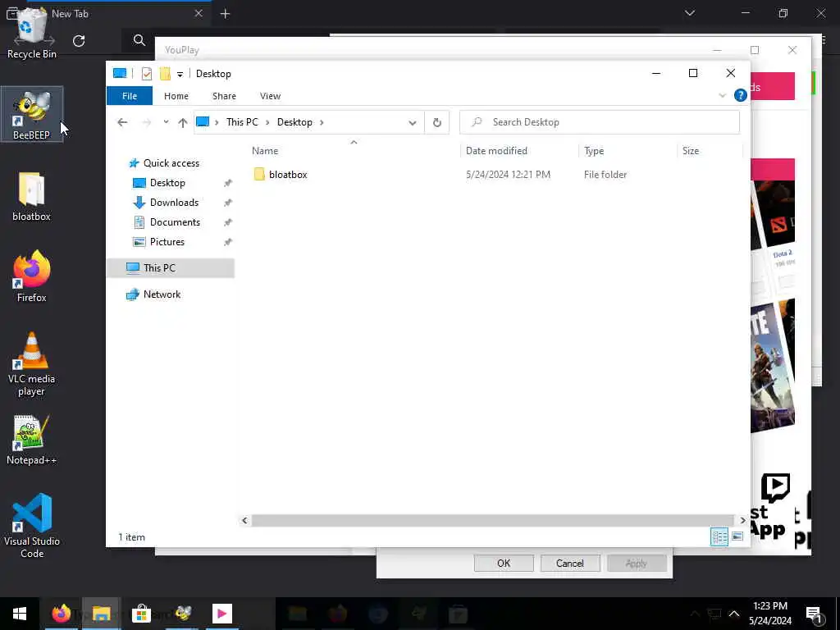Open File Explorer from the taskbar
The width and height of the screenshot is (840, 630).
[101, 614]
